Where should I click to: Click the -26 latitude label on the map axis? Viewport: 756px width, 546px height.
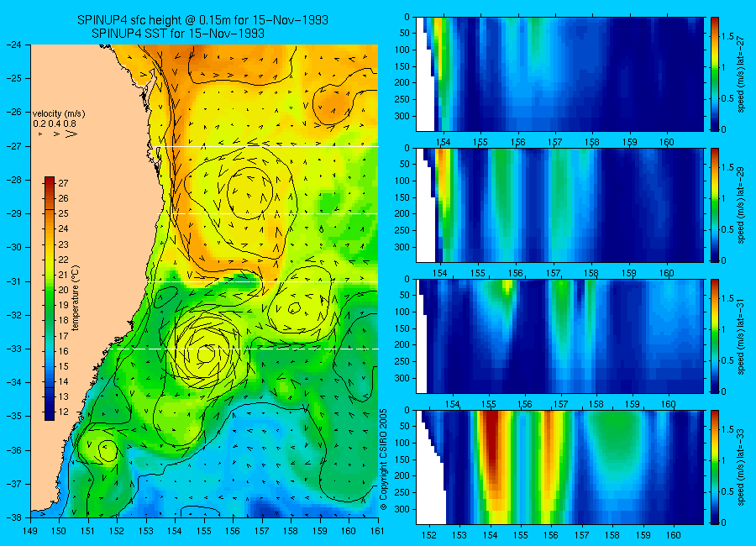14,112
